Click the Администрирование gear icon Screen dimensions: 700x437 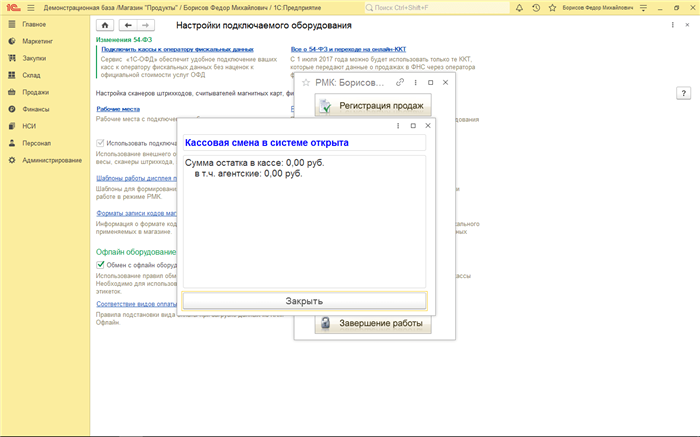(x=12, y=160)
